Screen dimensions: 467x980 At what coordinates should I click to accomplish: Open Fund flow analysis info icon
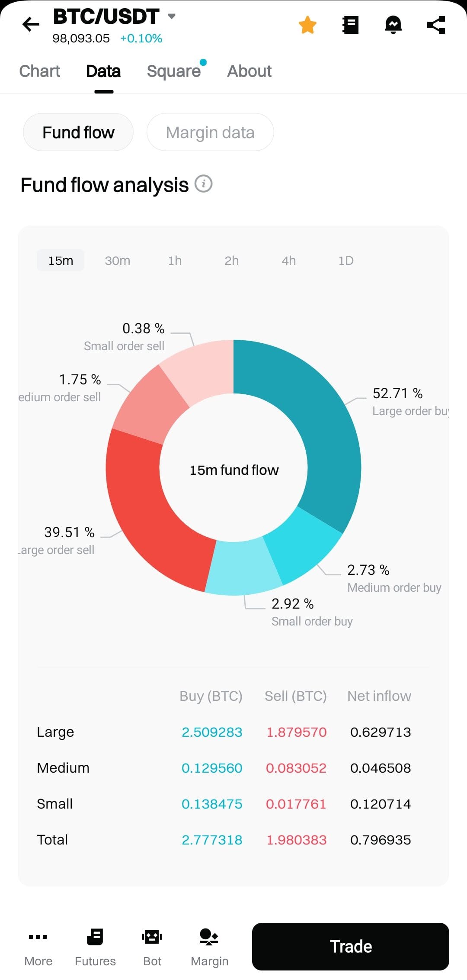click(203, 184)
